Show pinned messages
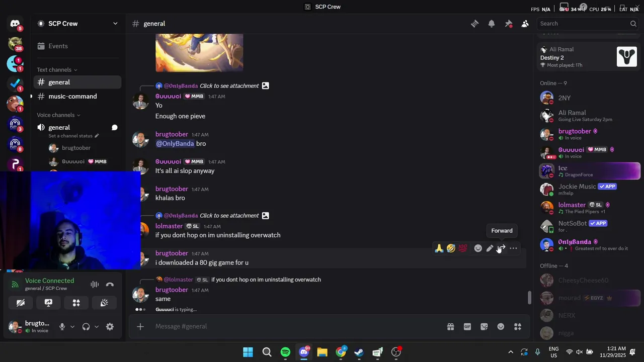The width and height of the screenshot is (644, 362). pyautogui.click(x=509, y=24)
